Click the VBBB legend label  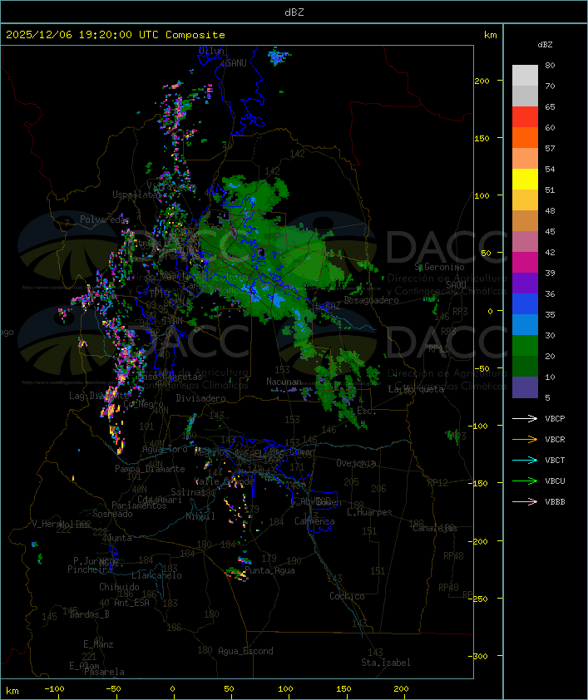click(555, 502)
